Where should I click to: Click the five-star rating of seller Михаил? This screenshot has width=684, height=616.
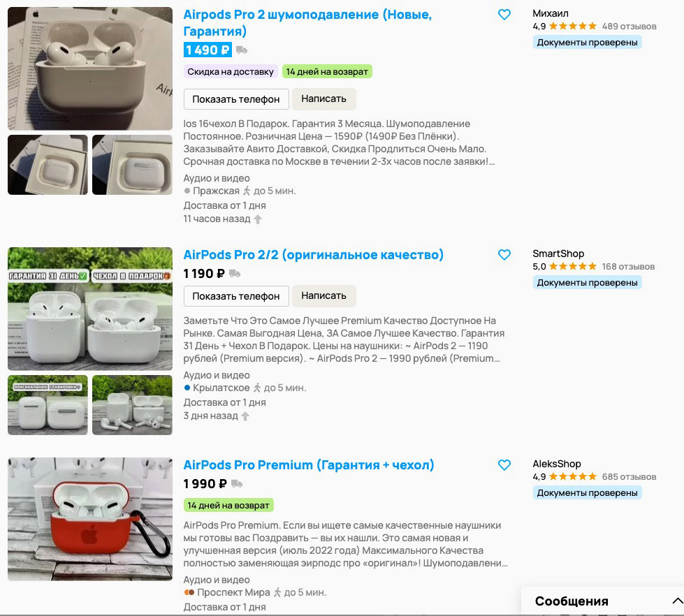click(x=573, y=27)
